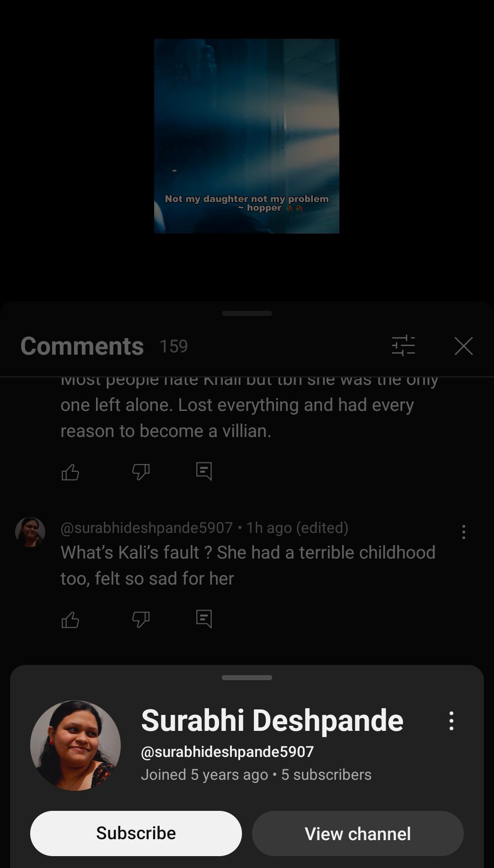Tap the @surabhideshpande5907 handle in comment
This screenshot has width=494, height=868.
146,527
